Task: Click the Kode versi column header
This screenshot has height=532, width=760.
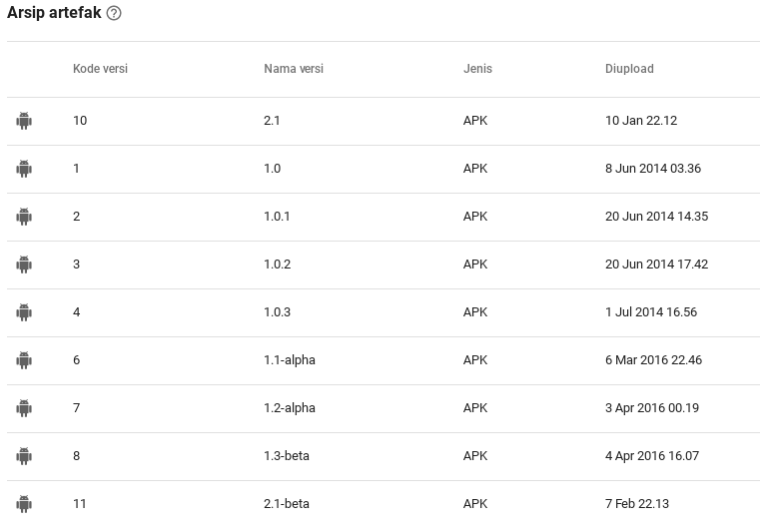Action: [x=100, y=69]
